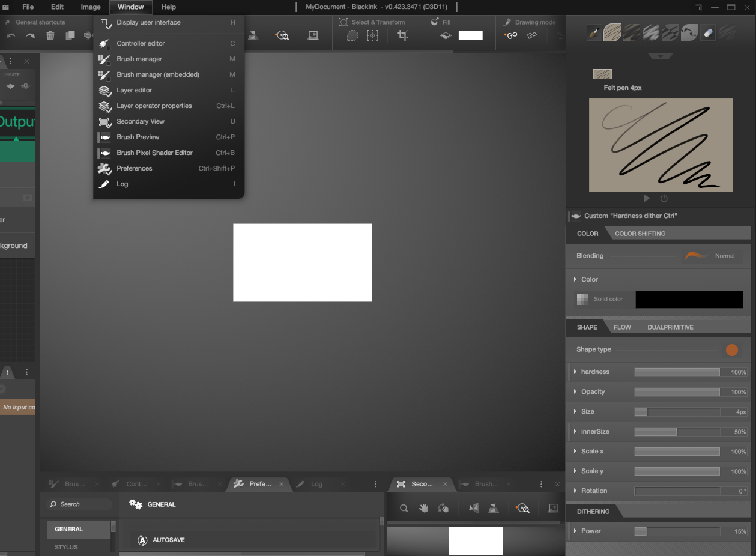Expand the hardness parameter row
756x556 pixels.
575,372
